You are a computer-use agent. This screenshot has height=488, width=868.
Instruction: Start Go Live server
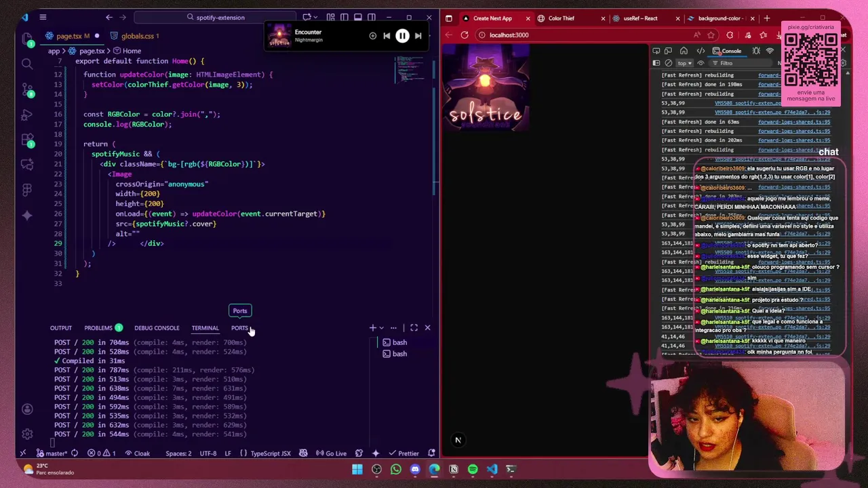tap(331, 453)
